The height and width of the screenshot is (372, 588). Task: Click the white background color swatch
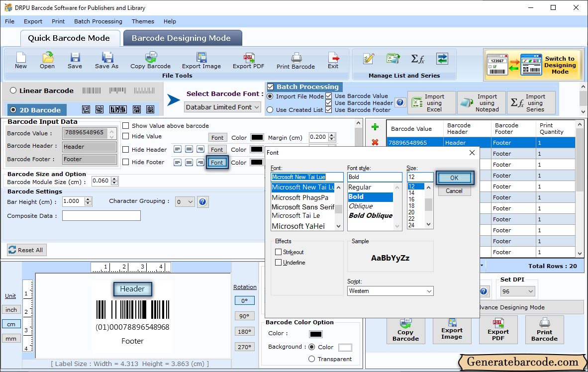coord(345,348)
